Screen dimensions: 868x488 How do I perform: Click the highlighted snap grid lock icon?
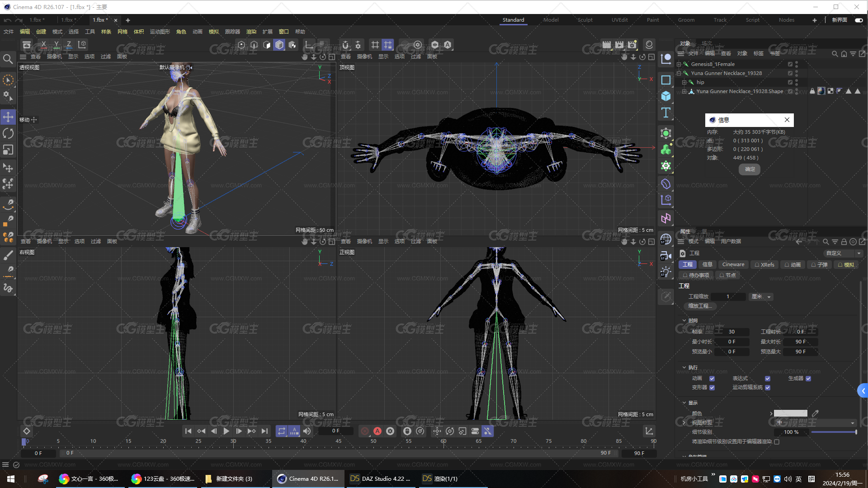tap(388, 45)
